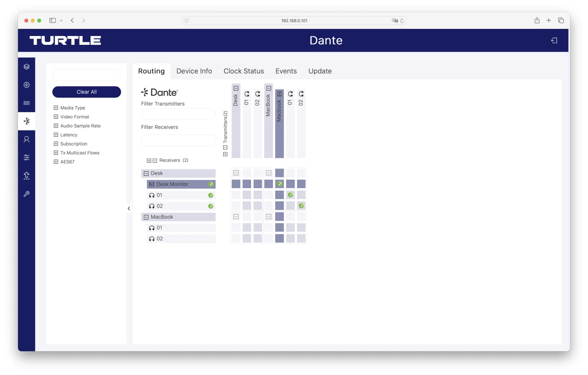Expand Audio Sample Rate filter
This screenshot has height=375, width=588.
[56, 126]
